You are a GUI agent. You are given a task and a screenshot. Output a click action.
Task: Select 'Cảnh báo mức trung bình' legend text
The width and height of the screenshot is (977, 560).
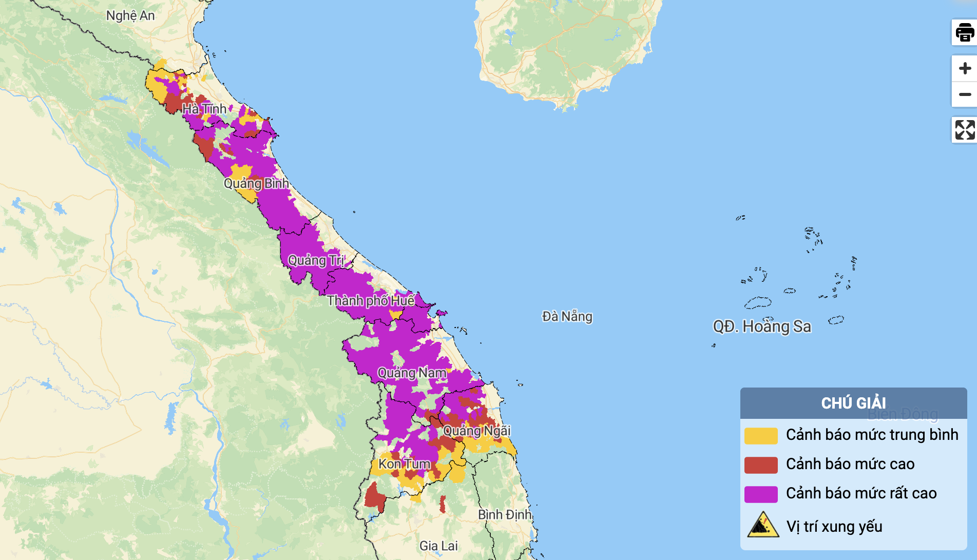(872, 435)
